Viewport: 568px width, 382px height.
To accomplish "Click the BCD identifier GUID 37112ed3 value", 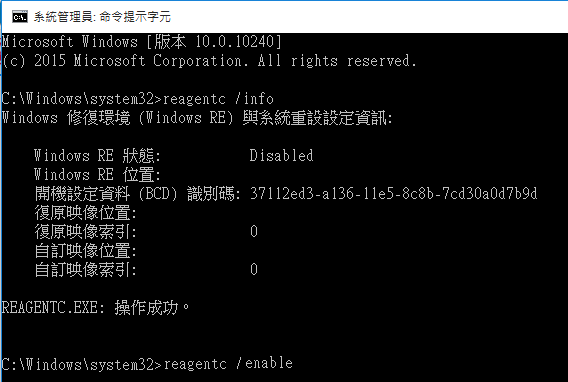I will pyautogui.click(x=393, y=194).
